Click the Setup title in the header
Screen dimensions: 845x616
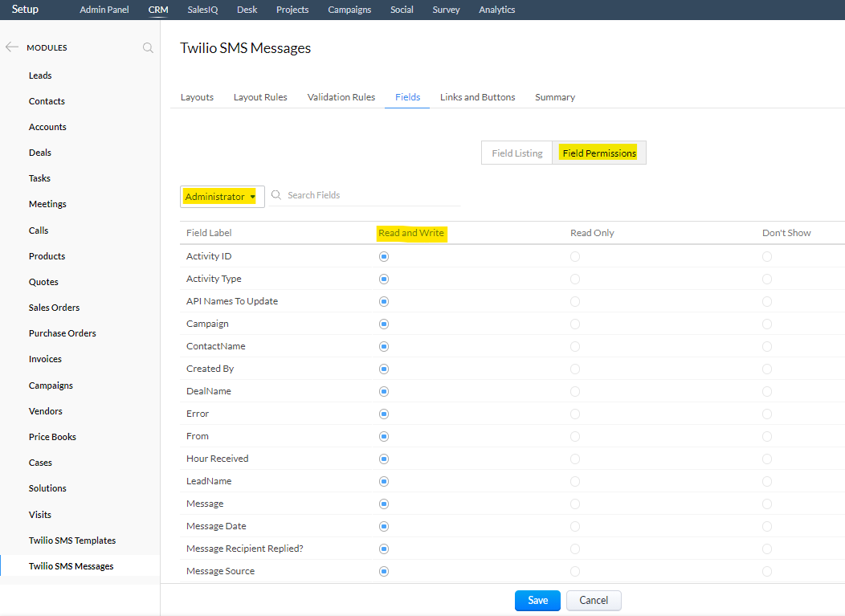point(25,9)
